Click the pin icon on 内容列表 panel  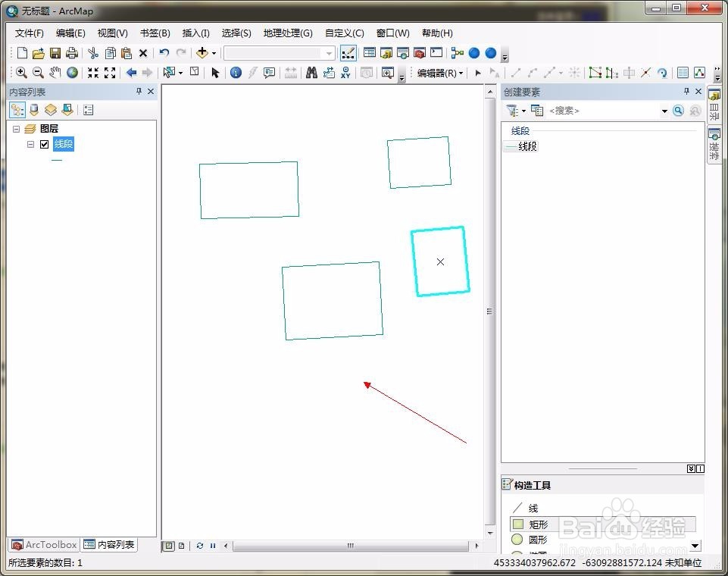click(x=138, y=91)
